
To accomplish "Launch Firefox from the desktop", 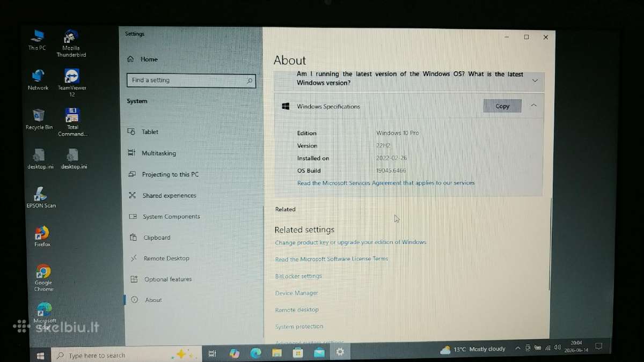I will [x=42, y=237].
